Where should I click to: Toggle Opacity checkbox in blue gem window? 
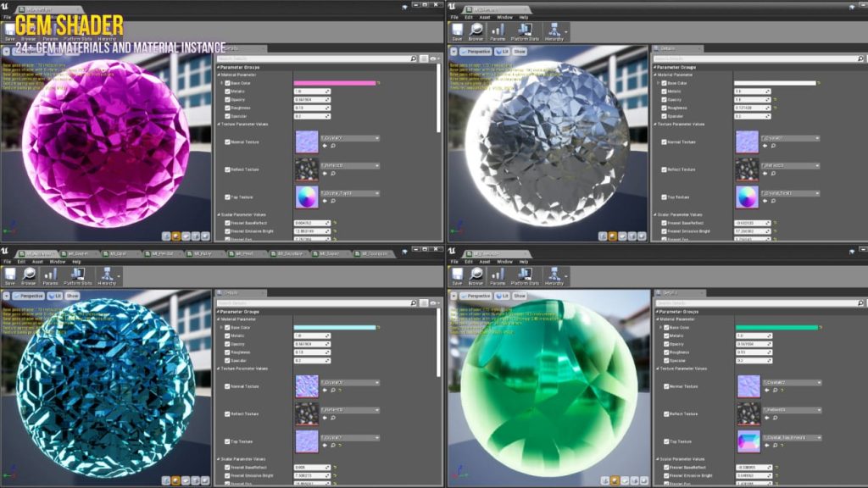227,344
